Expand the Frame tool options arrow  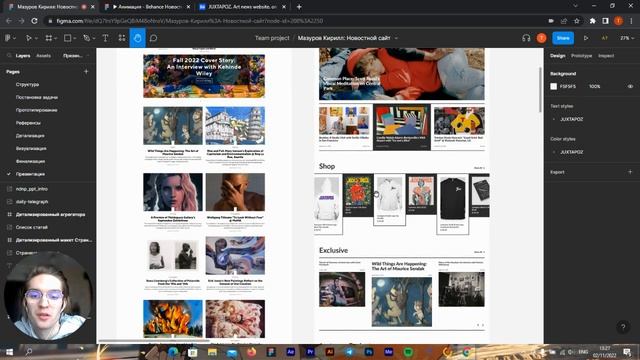coord(56,38)
